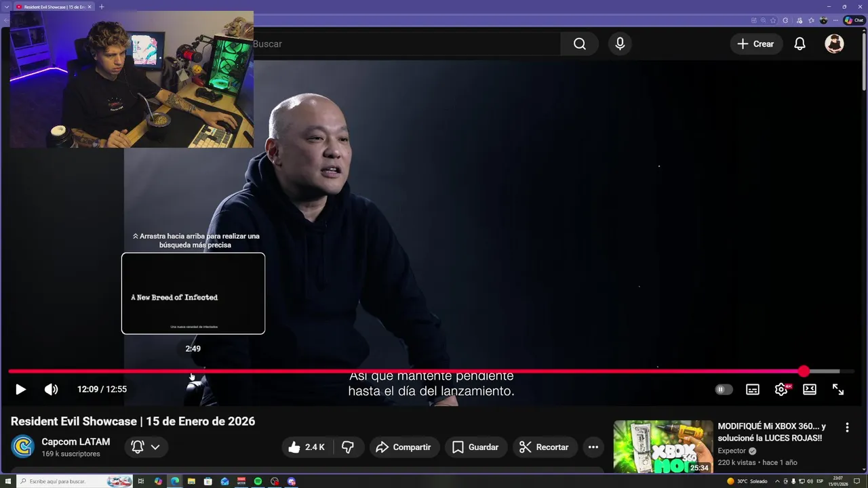Launch Copilot from the taskbar
This screenshot has width=868, height=488.
coord(158,481)
